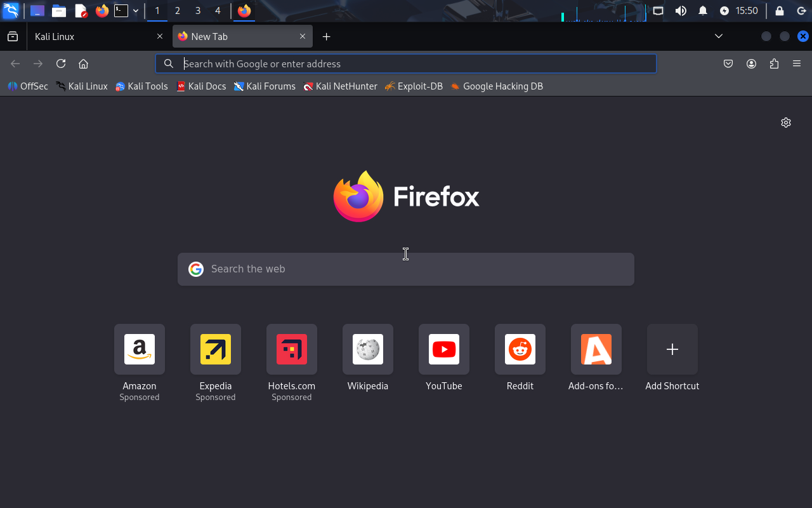Open the Save to Pocket icon
Screen dimensions: 812x508
pos(728,63)
